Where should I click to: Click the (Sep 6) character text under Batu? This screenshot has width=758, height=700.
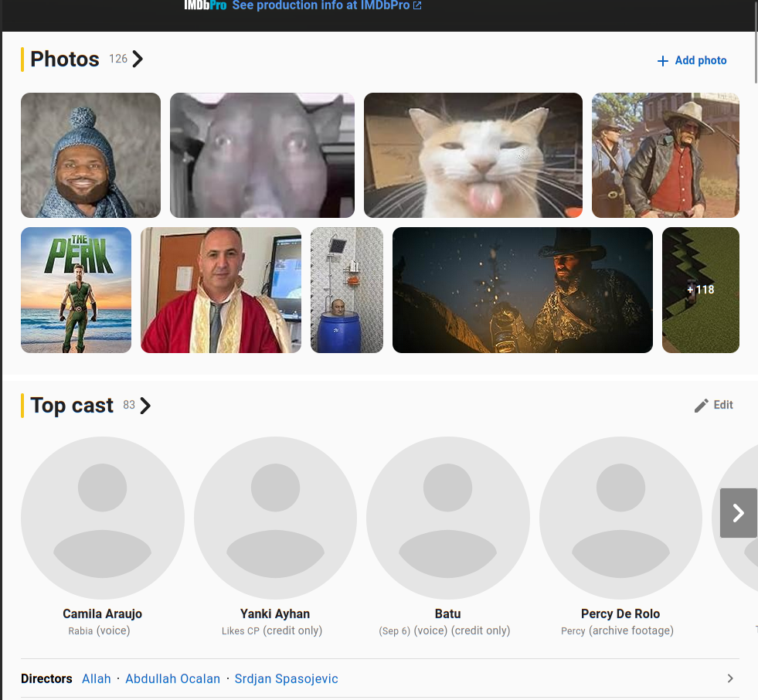point(395,631)
